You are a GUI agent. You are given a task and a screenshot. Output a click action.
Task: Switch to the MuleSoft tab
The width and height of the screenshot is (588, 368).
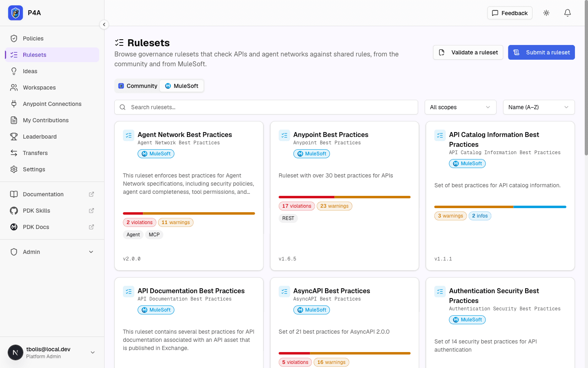pos(182,86)
